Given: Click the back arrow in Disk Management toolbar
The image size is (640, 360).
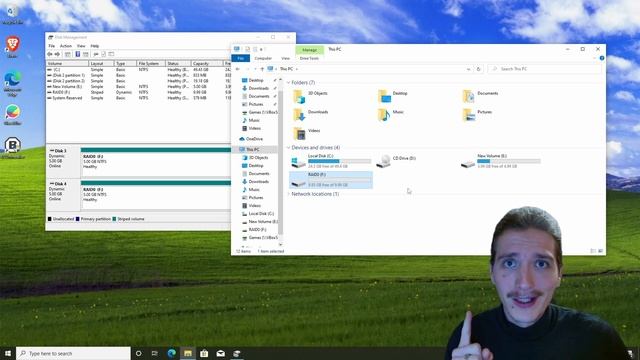Looking at the screenshot, I should pyautogui.click(x=50, y=54).
